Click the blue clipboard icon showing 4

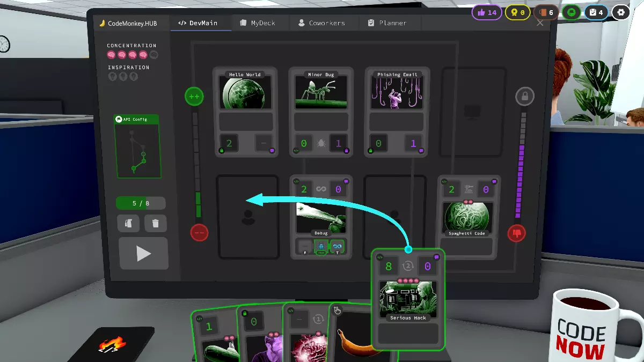tap(596, 12)
